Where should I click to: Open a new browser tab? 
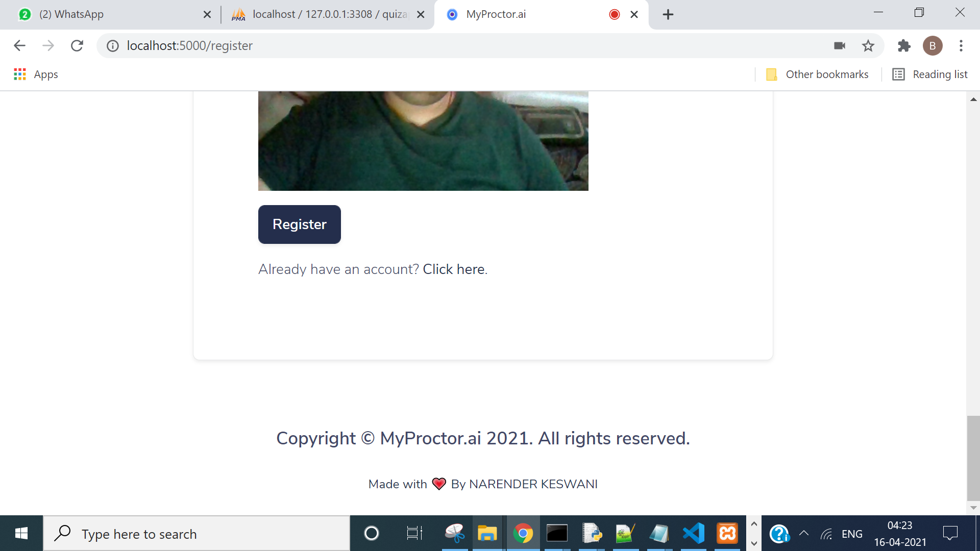tap(668, 14)
